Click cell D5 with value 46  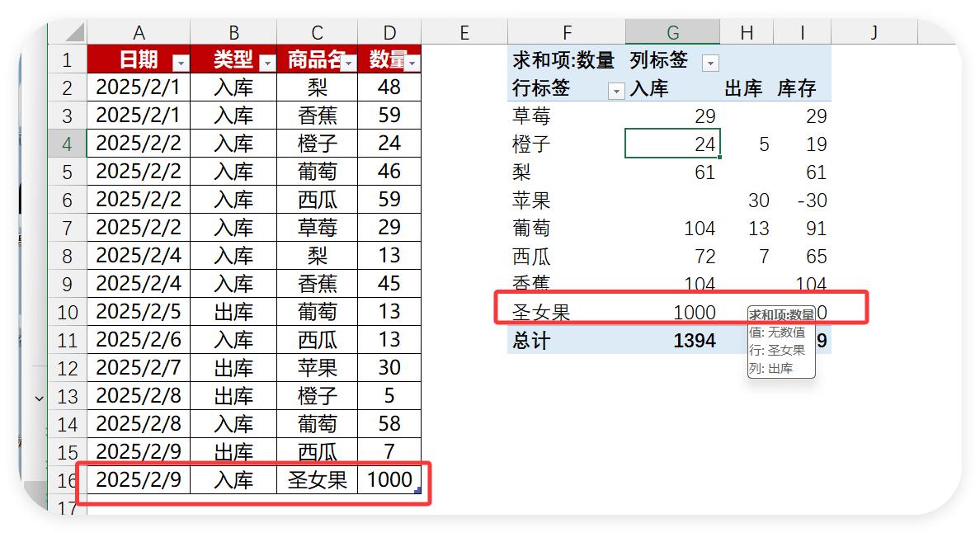389,172
